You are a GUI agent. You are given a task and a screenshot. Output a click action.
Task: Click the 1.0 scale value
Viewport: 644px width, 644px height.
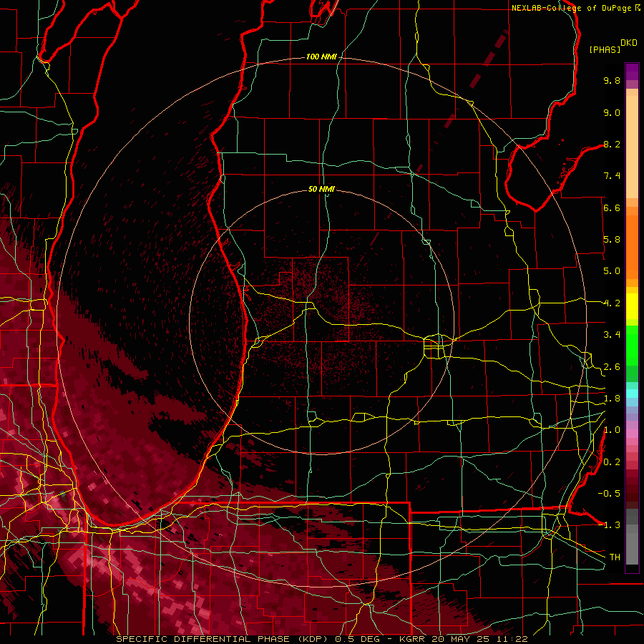tap(612, 430)
